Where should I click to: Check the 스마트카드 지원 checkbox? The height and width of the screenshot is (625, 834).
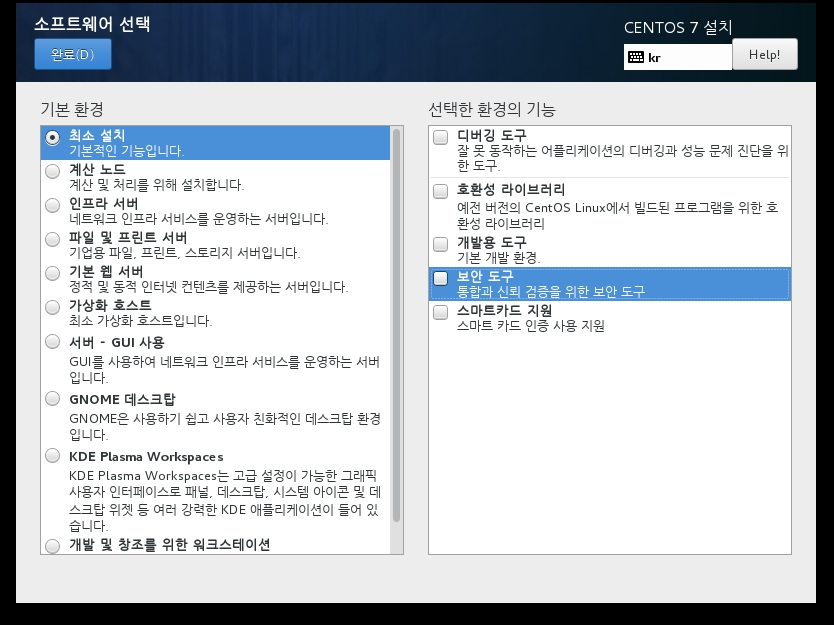pos(441,313)
